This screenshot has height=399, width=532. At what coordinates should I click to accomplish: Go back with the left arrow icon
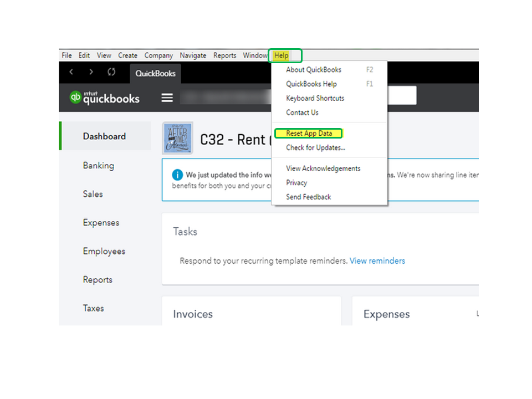click(71, 71)
